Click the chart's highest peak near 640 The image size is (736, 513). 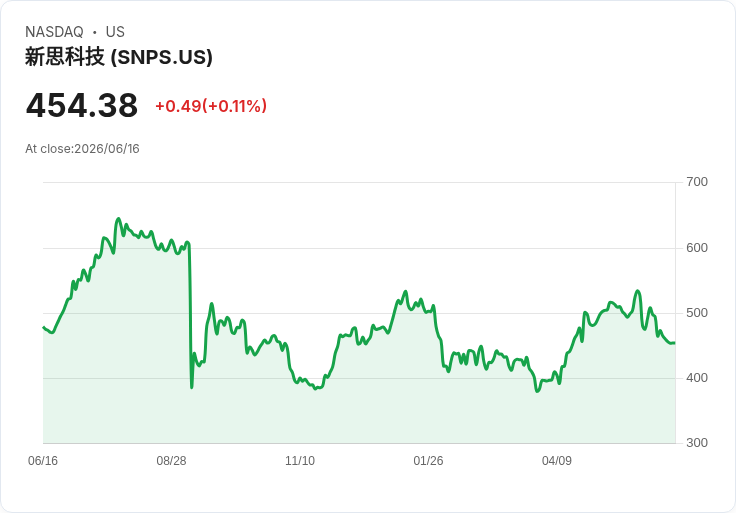click(x=118, y=219)
